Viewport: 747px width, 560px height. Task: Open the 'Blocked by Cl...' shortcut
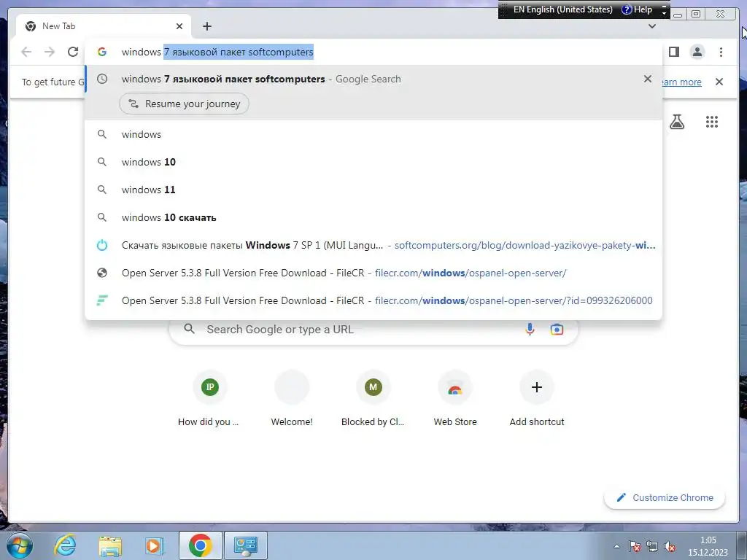pyautogui.click(x=373, y=400)
